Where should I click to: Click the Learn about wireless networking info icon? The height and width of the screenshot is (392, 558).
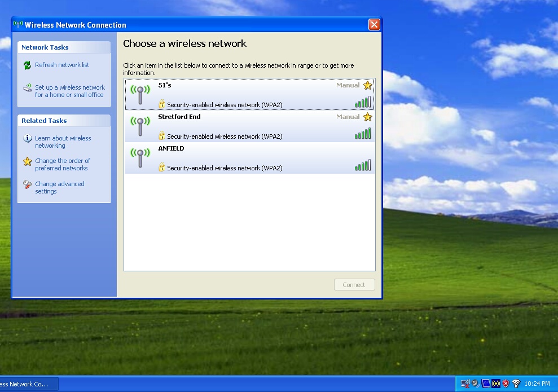(x=28, y=138)
